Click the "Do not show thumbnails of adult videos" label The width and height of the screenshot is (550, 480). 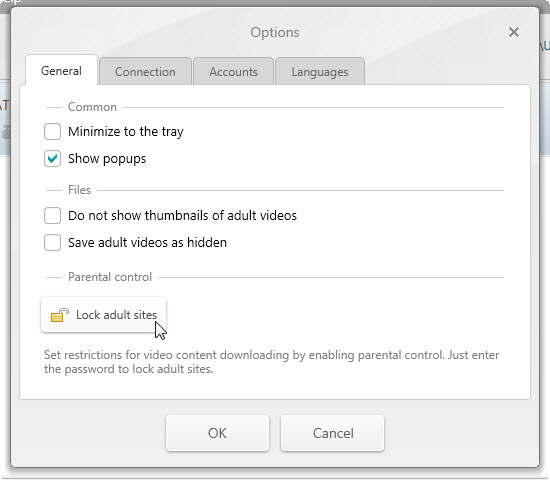pyautogui.click(x=182, y=215)
